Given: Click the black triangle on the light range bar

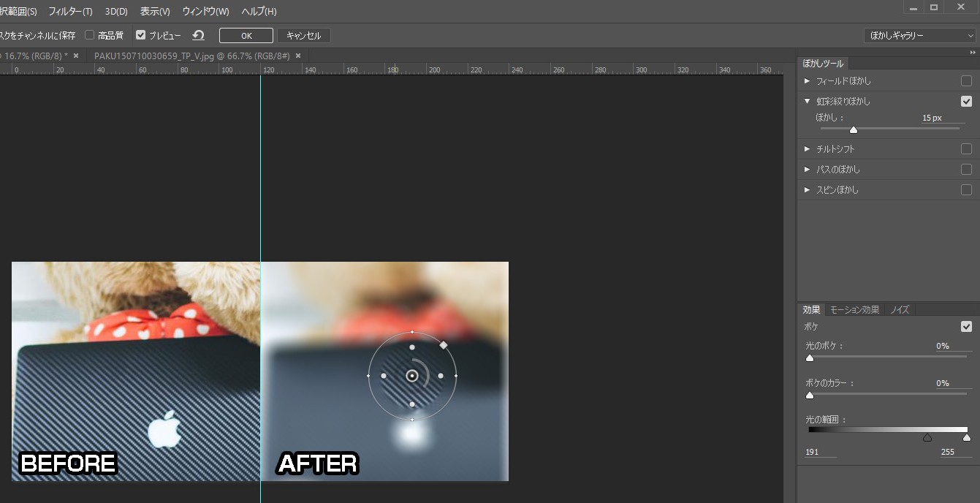Looking at the screenshot, I should [x=927, y=438].
